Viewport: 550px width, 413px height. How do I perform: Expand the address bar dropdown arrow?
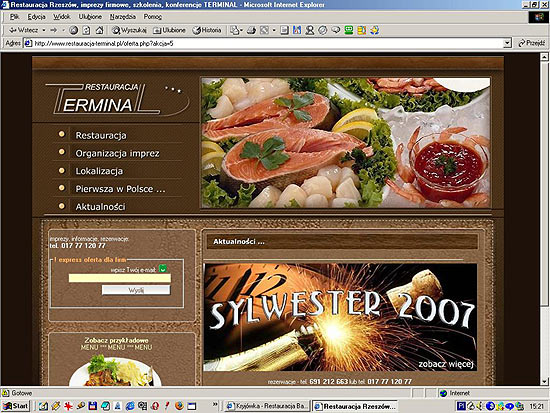(507, 44)
